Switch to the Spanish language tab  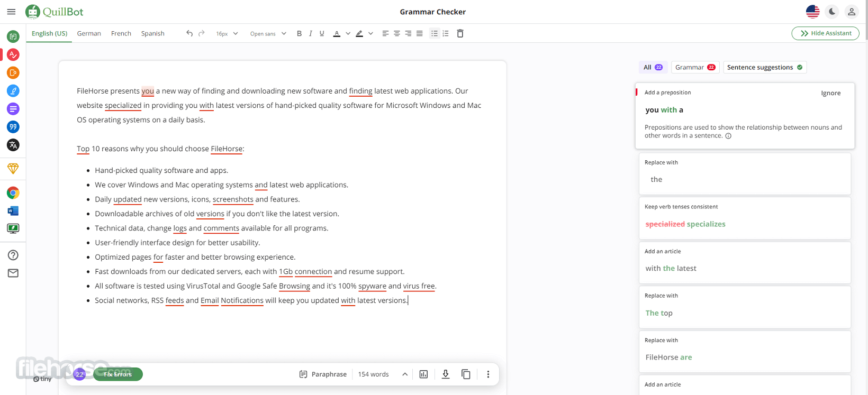click(x=153, y=33)
